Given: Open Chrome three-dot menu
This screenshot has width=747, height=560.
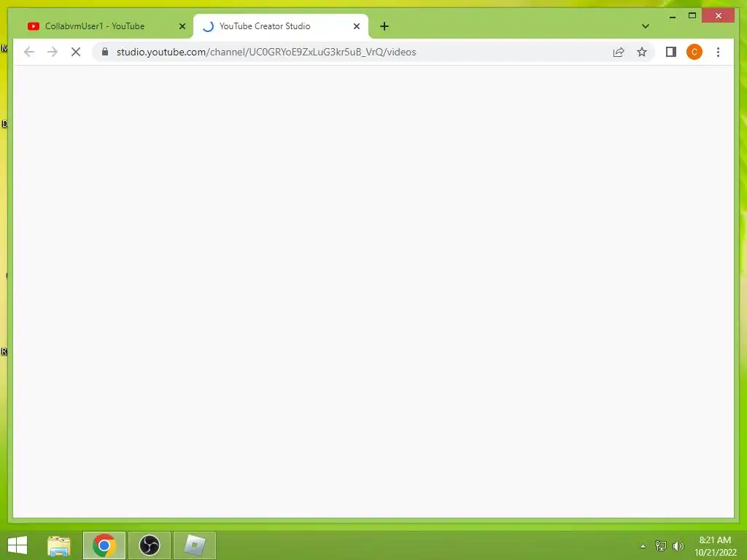Looking at the screenshot, I should pos(718,52).
